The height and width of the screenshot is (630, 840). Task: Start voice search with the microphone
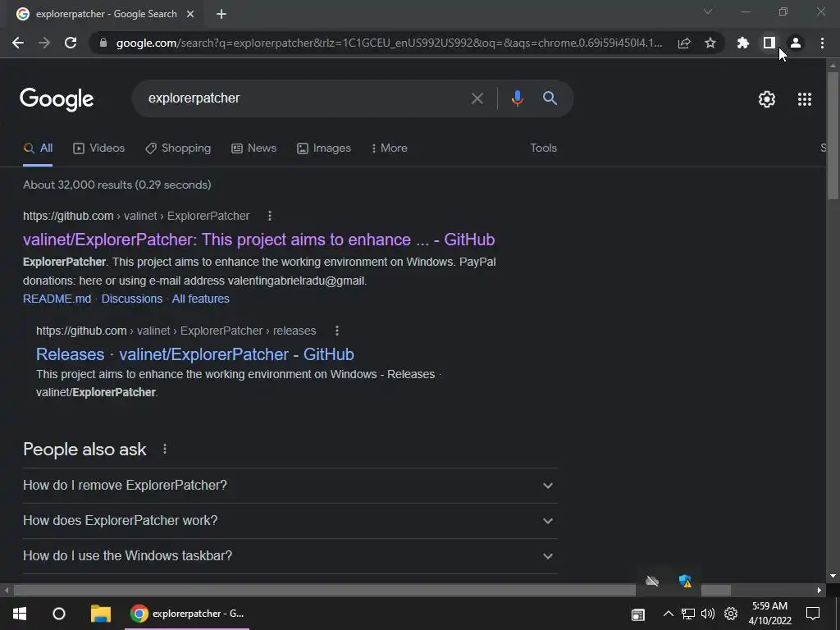tap(517, 98)
